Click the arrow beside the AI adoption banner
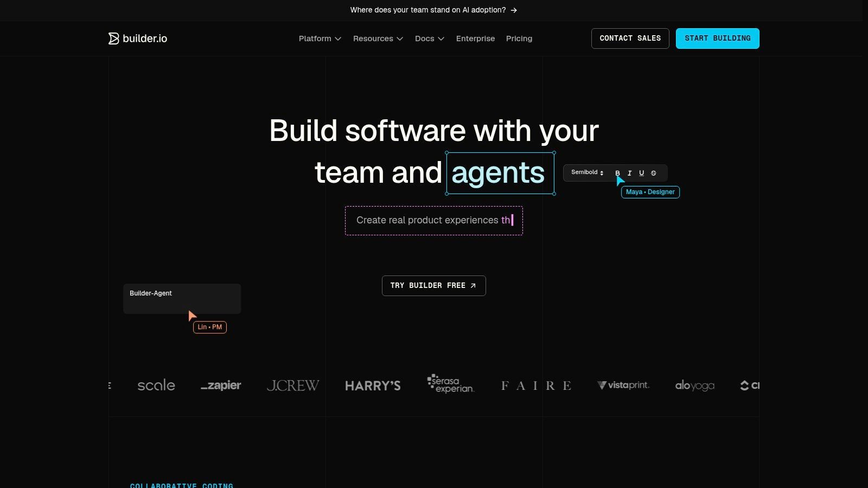 514,10
